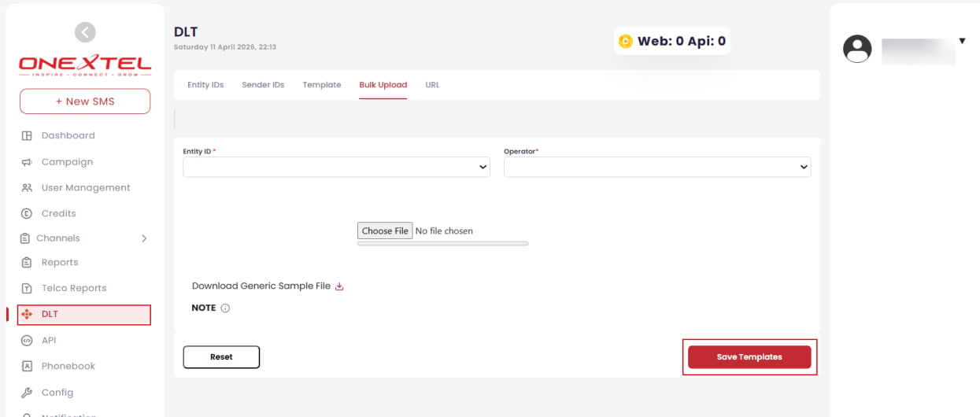Click the Reset button
Viewport: 980px width, 417px height.
click(x=221, y=357)
